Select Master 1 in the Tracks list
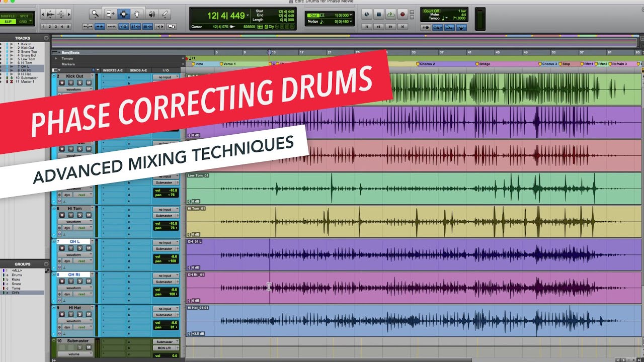Screen dimensions: 644x362 click(x=27, y=81)
